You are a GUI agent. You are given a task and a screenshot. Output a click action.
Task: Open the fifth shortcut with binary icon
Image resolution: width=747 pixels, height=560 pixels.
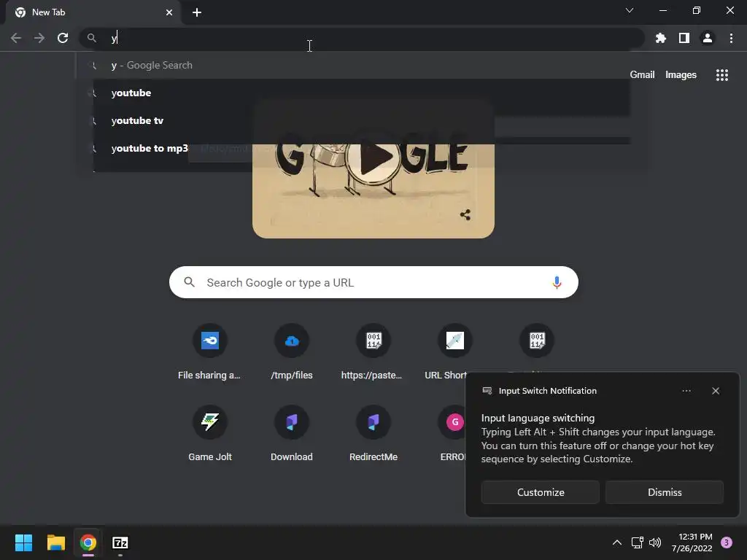(x=537, y=341)
